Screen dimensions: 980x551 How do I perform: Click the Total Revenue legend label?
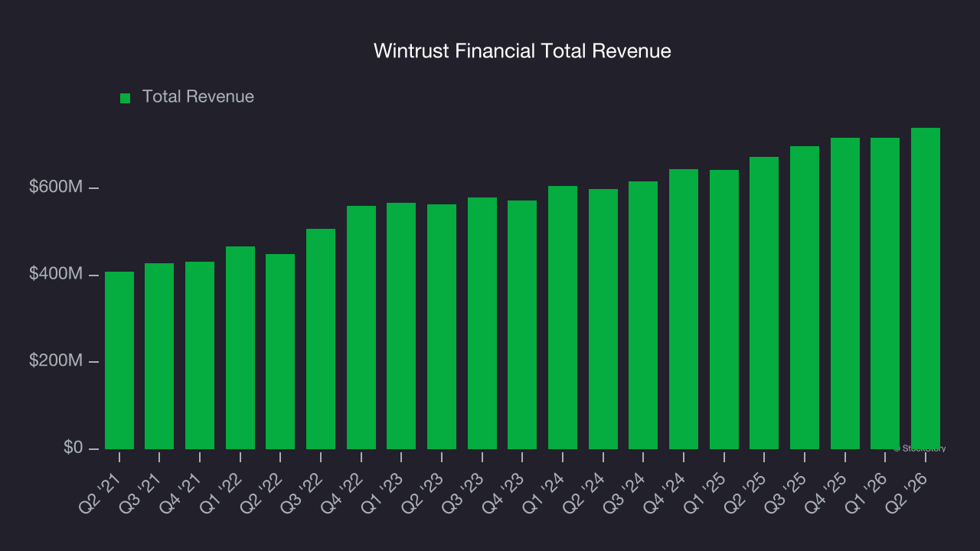[x=198, y=97]
